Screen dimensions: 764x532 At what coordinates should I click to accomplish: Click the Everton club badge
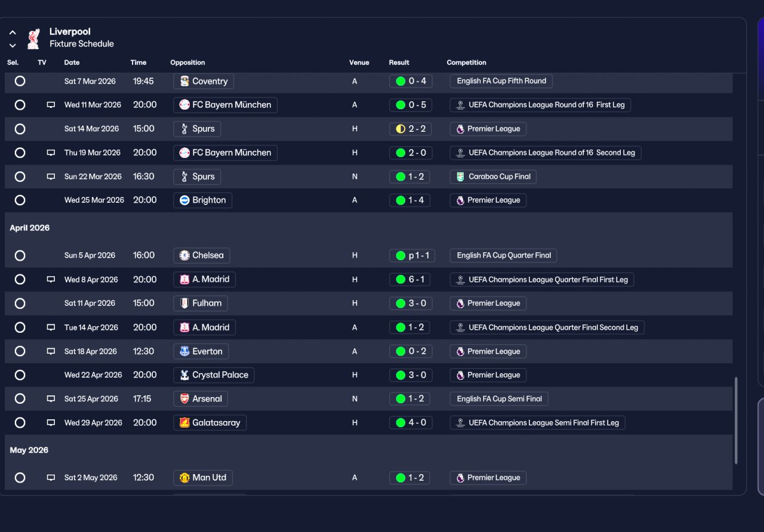coord(184,351)
